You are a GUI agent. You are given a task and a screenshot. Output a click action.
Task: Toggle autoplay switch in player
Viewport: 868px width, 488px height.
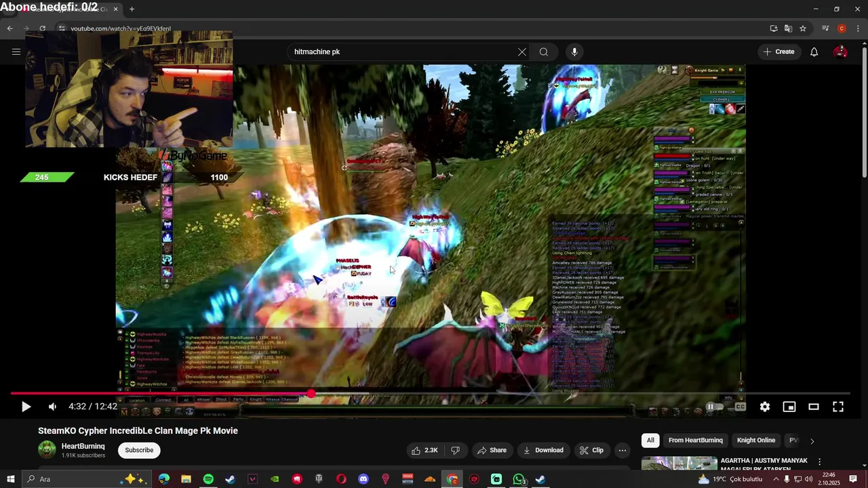click(x=715, y=407)
